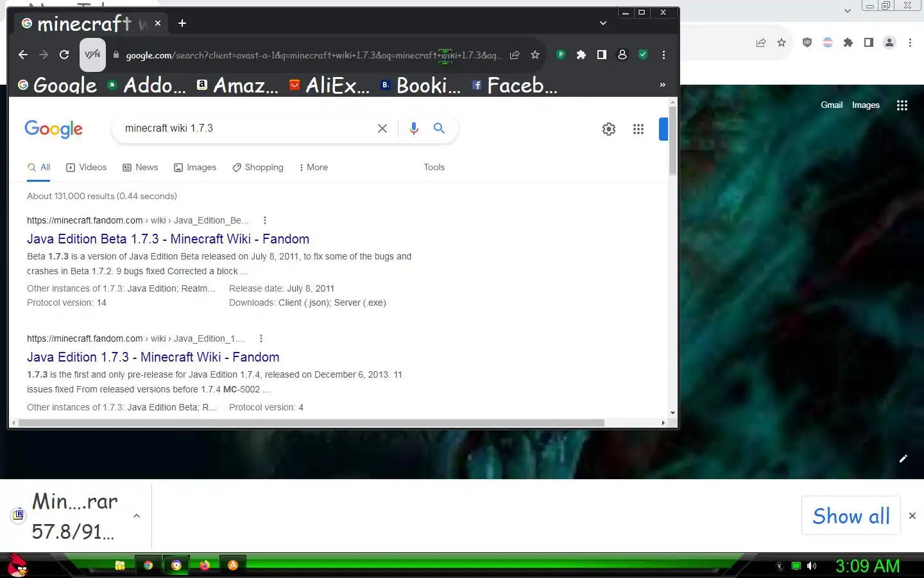Click the vertical scrollbar thumb of results page
924x578 pixels.
[x=672, y=141]
